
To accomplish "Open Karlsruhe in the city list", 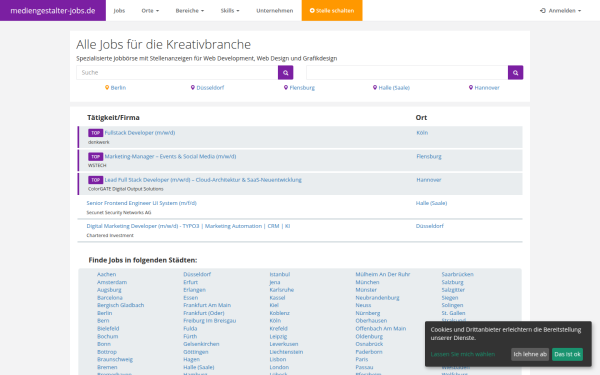I will 282,290.
